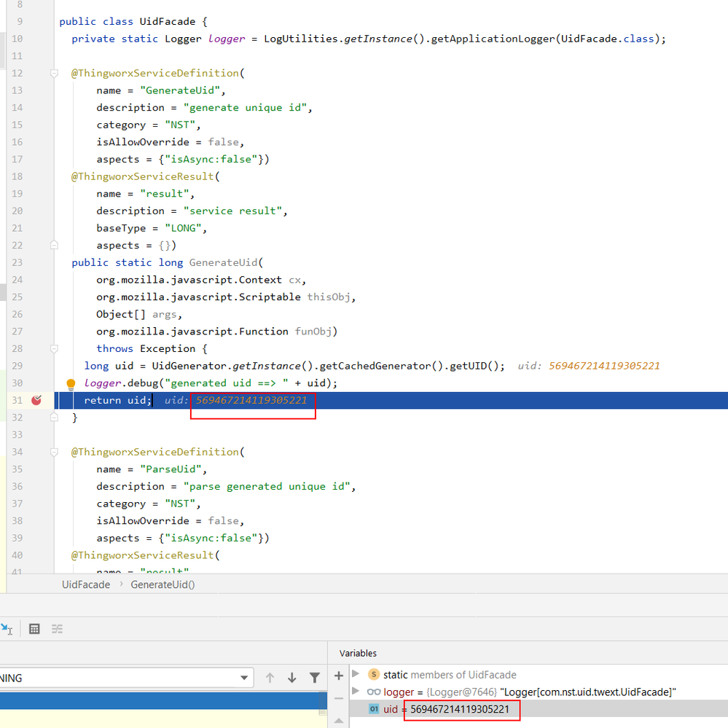
Task: Click the yellow lightbulb intention icon
Action: point(71,384)
